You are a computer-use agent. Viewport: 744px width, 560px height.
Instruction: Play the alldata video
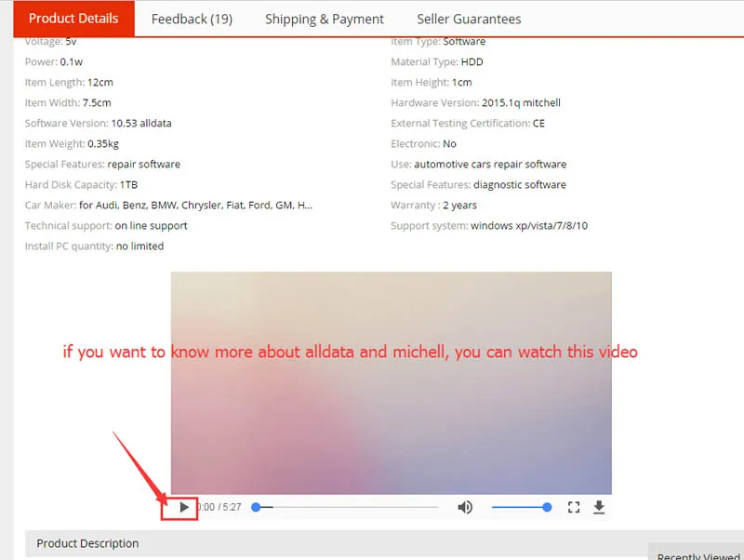pyautogui.click(x=184, y=507)
